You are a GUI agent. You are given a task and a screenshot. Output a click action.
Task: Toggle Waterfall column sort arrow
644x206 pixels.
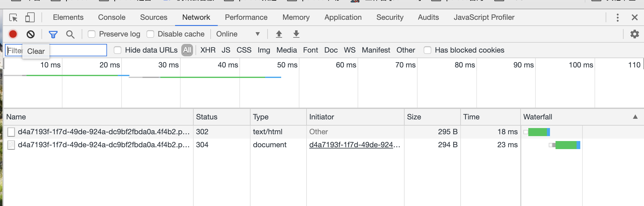coord(635,117)
